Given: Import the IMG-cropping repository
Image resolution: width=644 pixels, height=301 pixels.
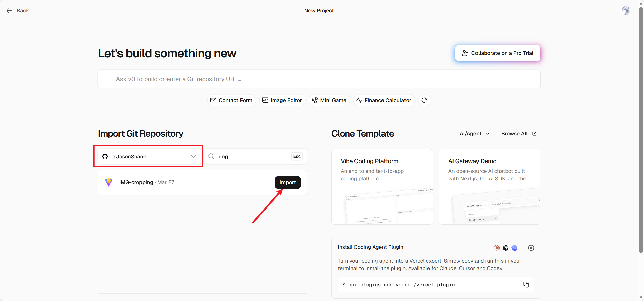Looking at the screenshot, I should [288, 182].
